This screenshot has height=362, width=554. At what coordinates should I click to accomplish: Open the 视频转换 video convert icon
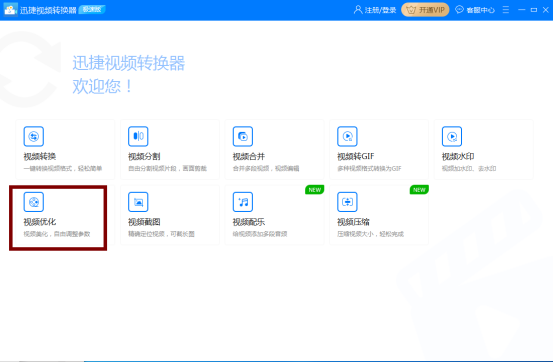pos(34,136)
